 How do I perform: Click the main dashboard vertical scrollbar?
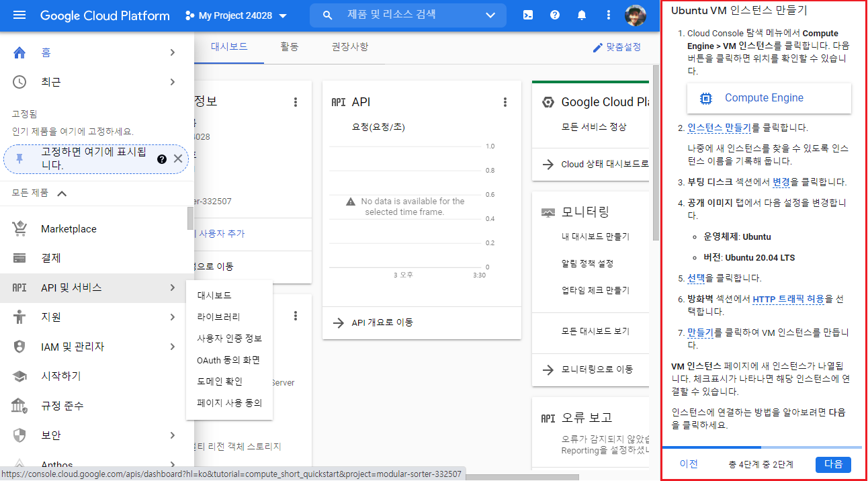click(x=654, y=155)
